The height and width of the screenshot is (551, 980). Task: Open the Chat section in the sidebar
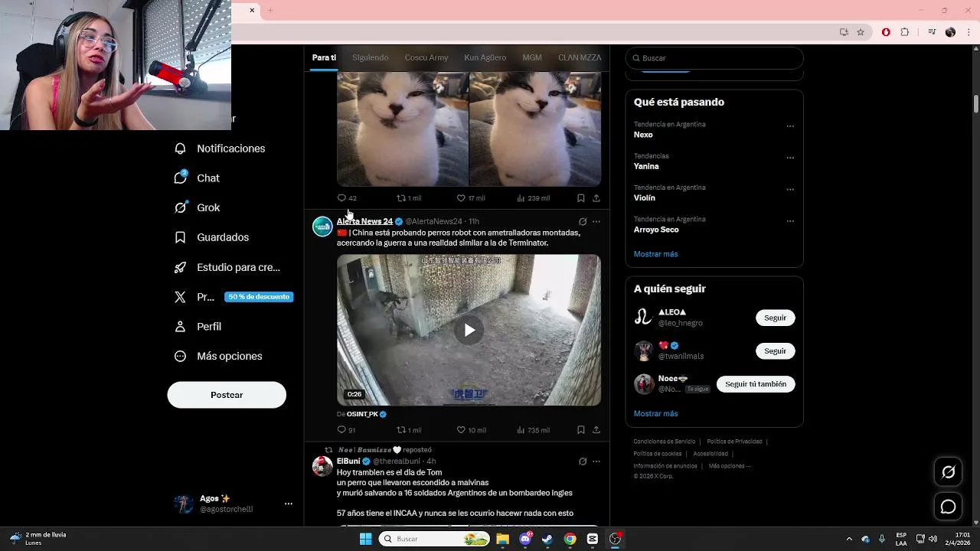[198, 178]
